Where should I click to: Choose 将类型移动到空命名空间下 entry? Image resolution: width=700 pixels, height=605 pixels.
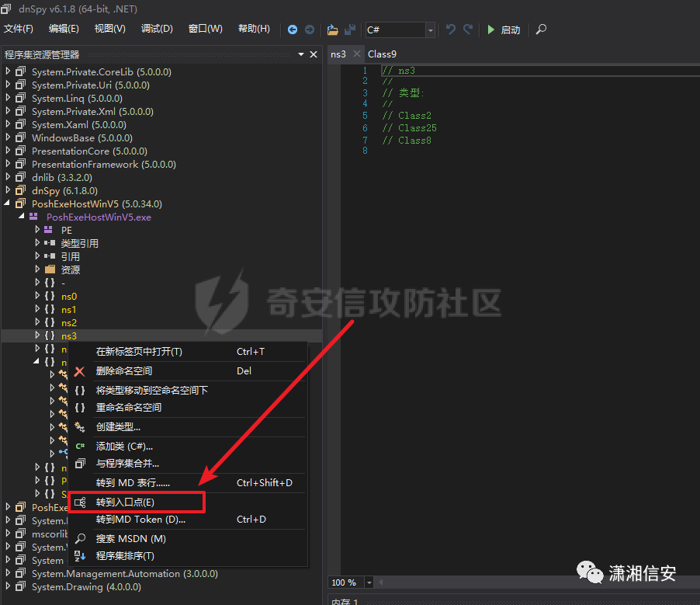(189, 391)
